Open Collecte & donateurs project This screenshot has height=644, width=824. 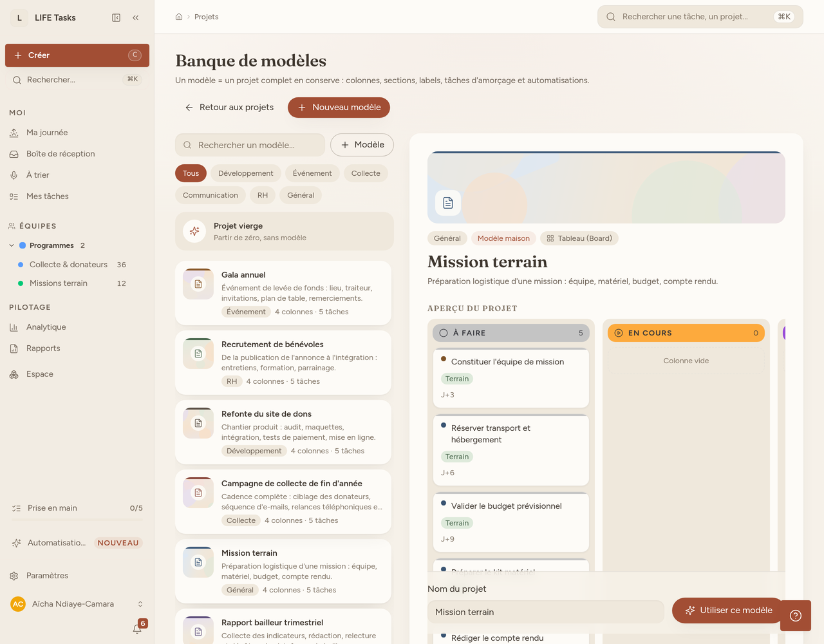click(77, 265)
